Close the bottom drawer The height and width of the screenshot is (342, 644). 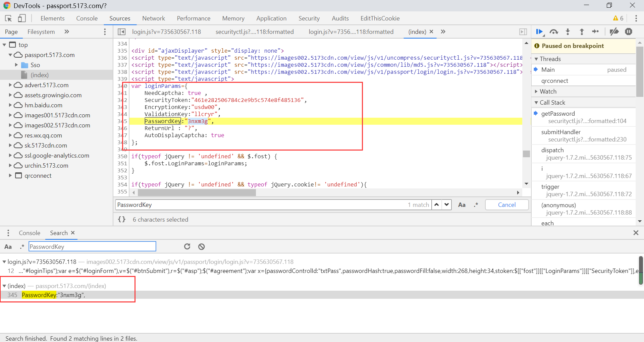click(x=636, y=233)
